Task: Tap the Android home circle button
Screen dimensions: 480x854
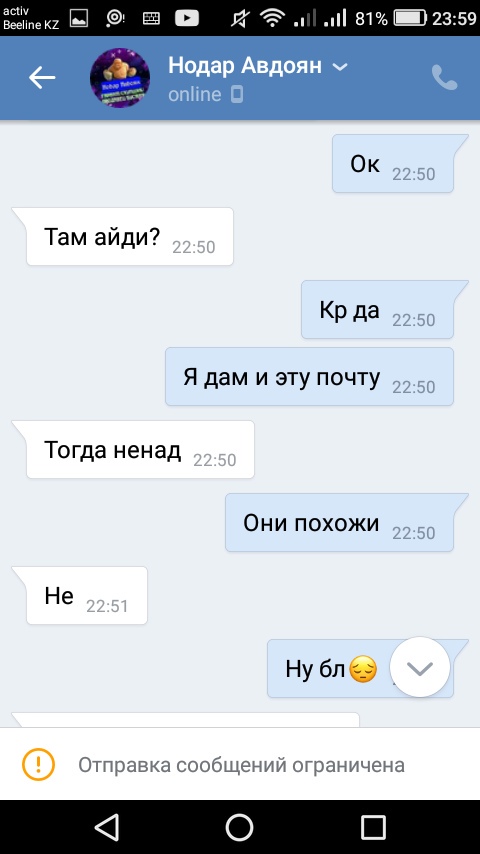Action: 240,827
